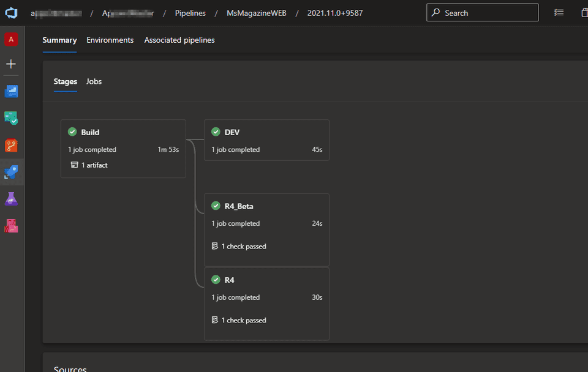This screenshot has height=372, width=588.
Task: Open the Marketplace bag icon in top bar
Action: point(584,12)
